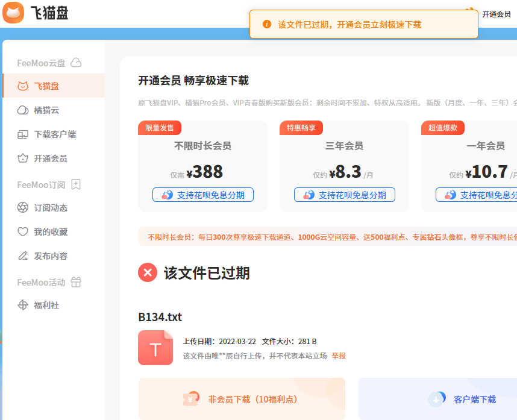Viewport: 517px width, 420px height.
Task: Click the 举报 report link
Action: (x=339, y=356)
